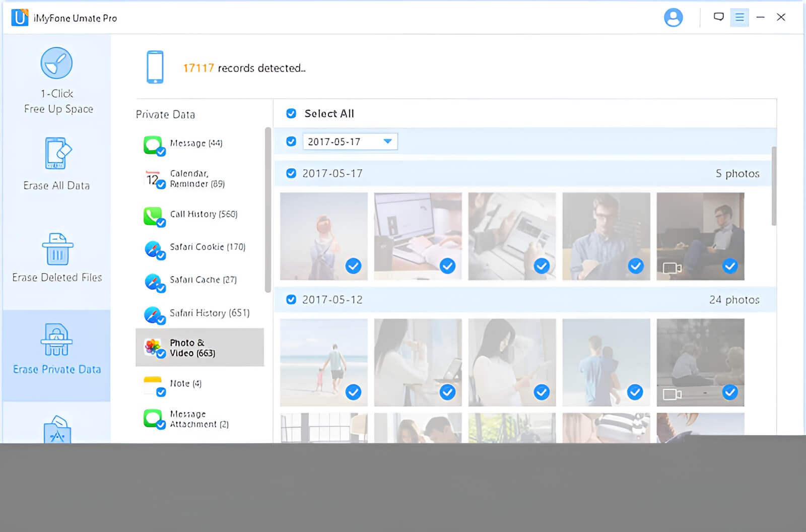The height and width of the screenshot is (532, 806).
Task: Click the 1-Click Free Up Space label
Action: (x=58, y=101)
